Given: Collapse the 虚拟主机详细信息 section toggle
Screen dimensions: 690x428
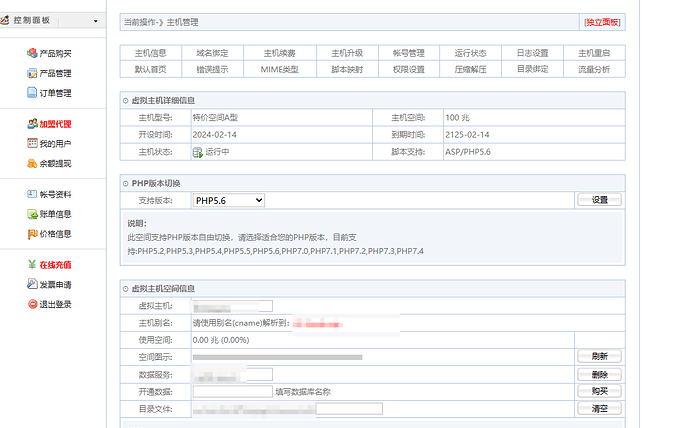Looking at the screenshot, I should [x=126, y=100].
